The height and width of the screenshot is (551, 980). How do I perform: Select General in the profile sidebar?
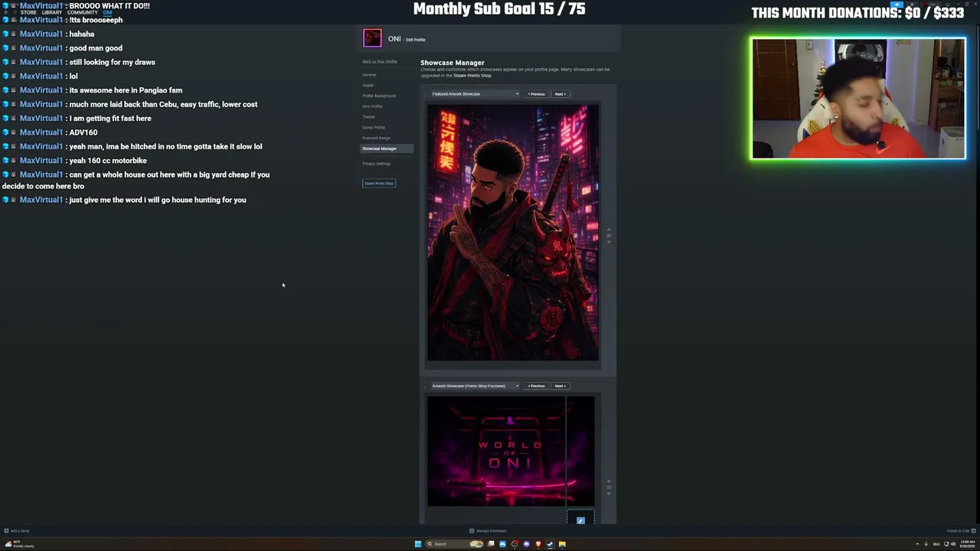(x=370, y=75)
